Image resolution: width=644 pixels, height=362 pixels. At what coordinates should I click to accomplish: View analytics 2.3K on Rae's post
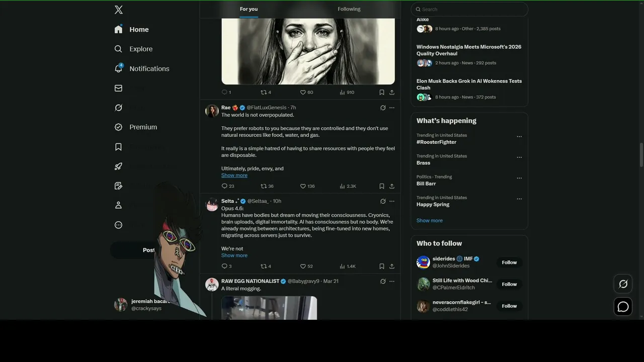pos(348,186)
